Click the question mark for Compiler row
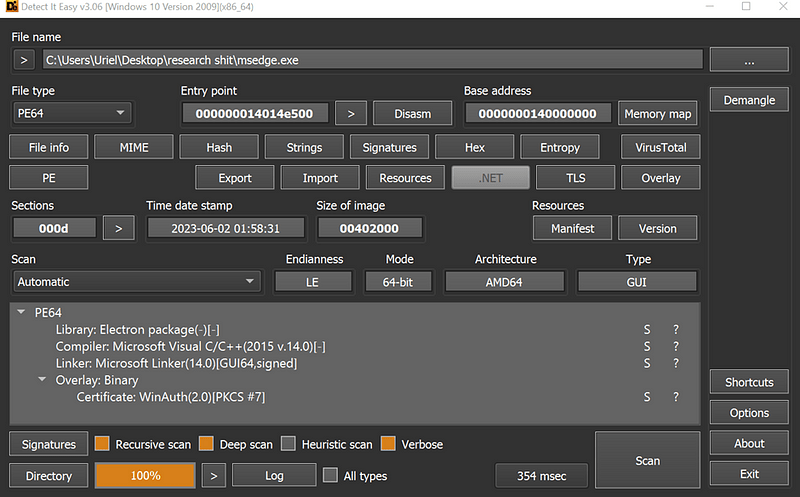Image resolution: width=800 pixels, height=497 pixels. point(676,346)
